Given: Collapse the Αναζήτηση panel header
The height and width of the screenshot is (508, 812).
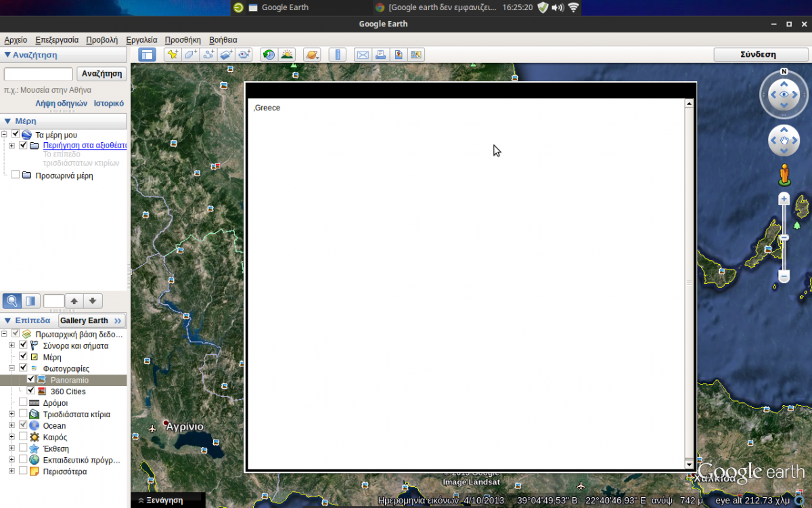Looking at the screenshot, I should click(x=64, y=55).
